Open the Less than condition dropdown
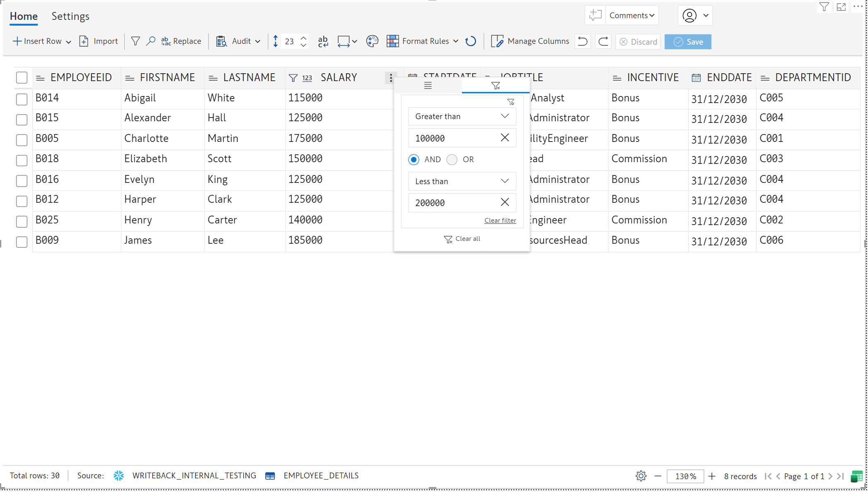This screenshot has height=492, width=868. point(462,181)
